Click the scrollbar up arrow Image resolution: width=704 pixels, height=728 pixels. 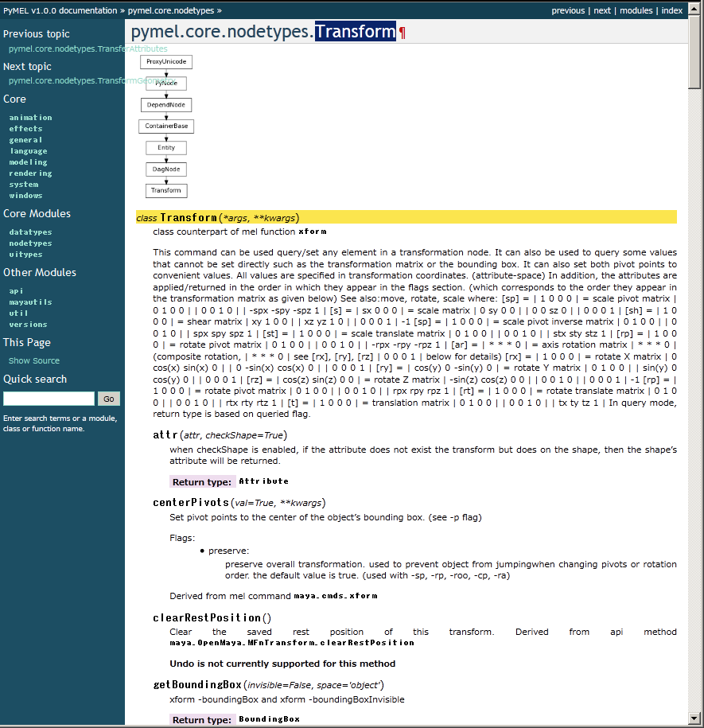point(694,9)
